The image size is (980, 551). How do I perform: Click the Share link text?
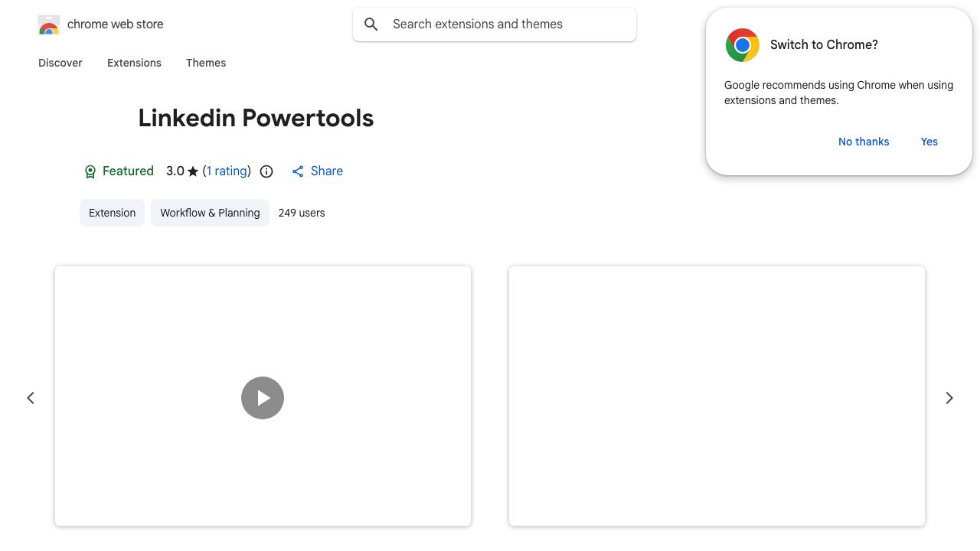[327, 171]
